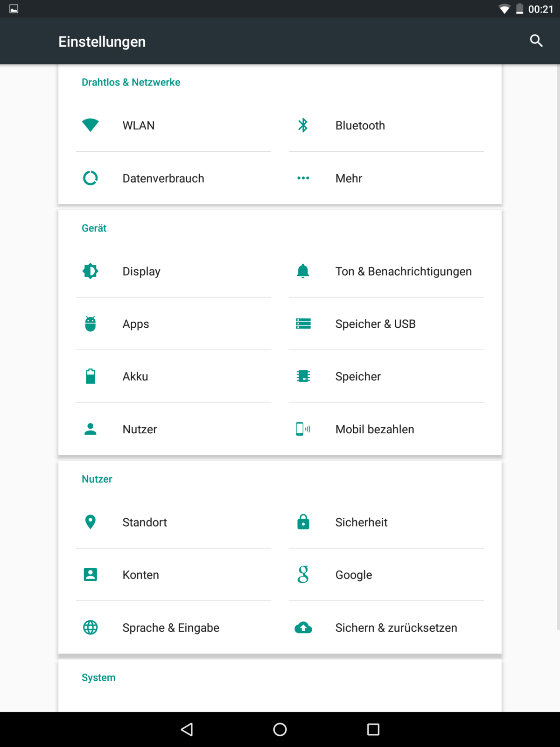
Task: Open Standort location settings
Action: tap(145, 522)
